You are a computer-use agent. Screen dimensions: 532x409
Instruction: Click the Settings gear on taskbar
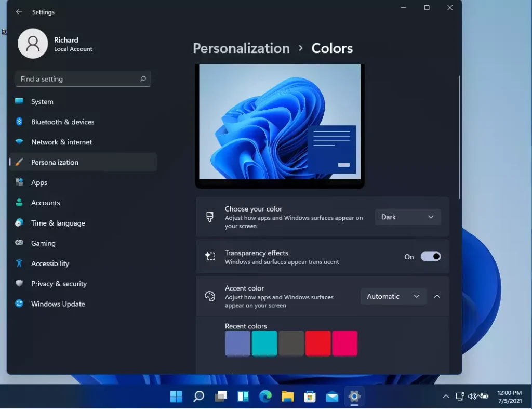coord(354,396)
